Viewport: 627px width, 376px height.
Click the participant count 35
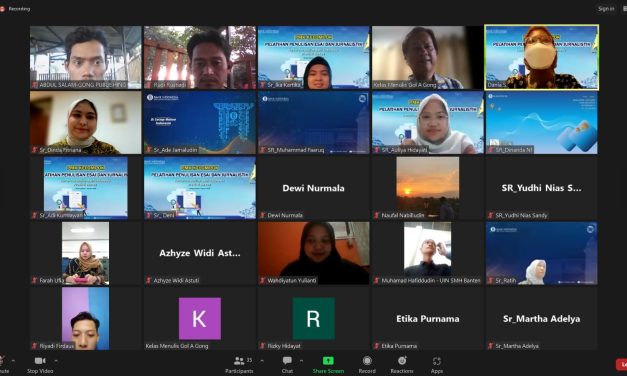coord(249,360)
